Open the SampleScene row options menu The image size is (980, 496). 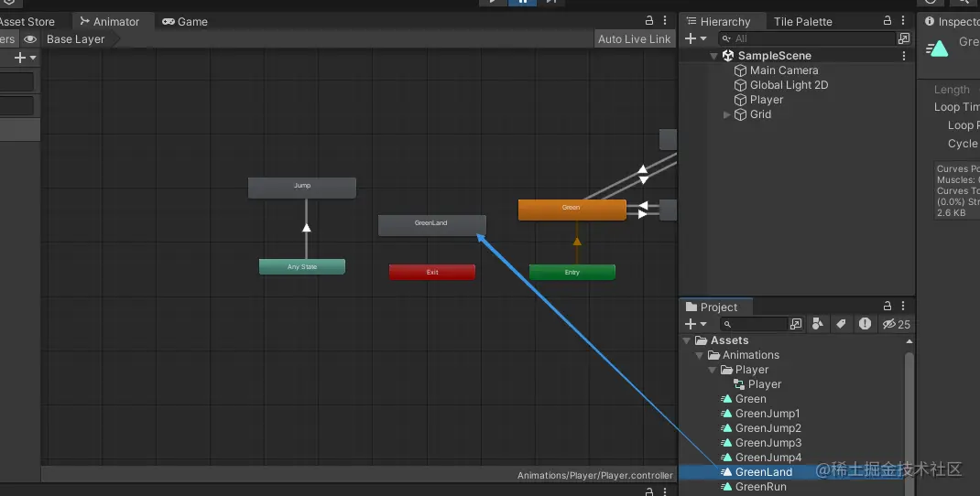904,56
